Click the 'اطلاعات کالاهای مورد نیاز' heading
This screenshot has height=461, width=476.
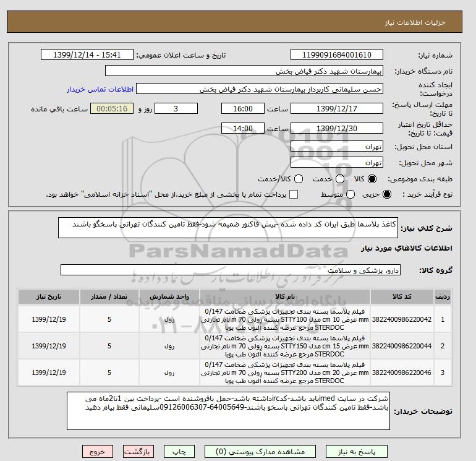pyautogui.click(x=407, y=248)
